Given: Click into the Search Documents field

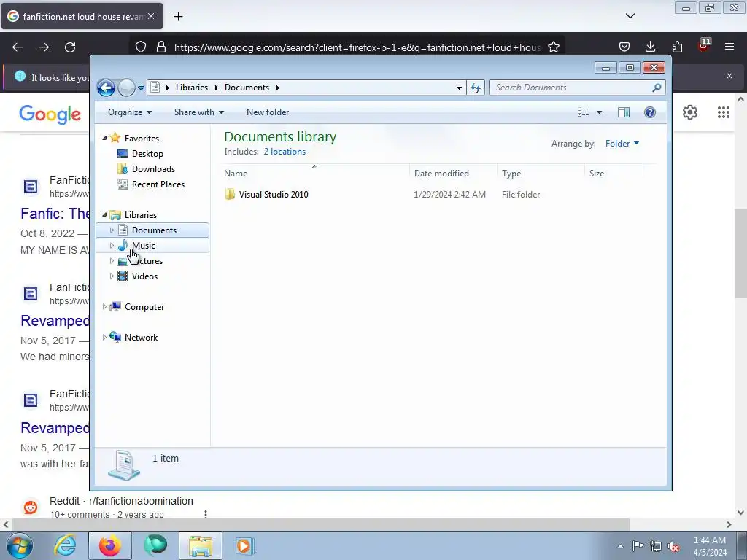Looking at the screenshot, I should 577,87.
